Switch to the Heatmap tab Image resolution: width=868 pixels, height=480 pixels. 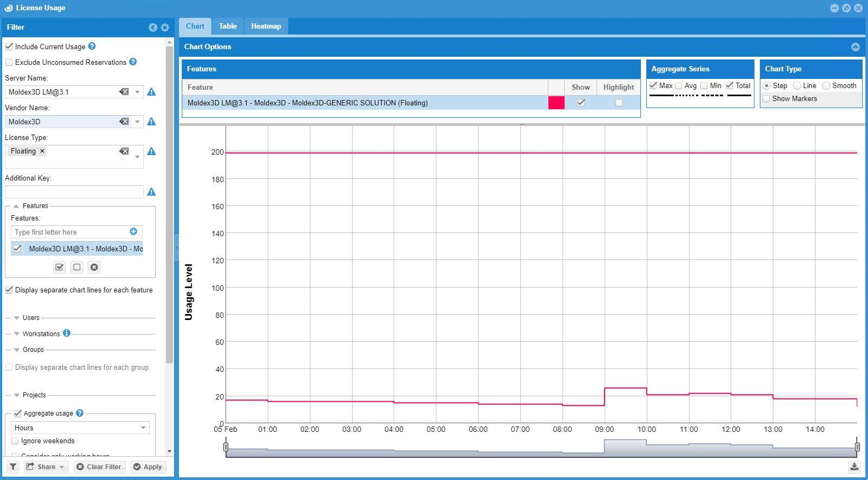[x=266, y=26]
